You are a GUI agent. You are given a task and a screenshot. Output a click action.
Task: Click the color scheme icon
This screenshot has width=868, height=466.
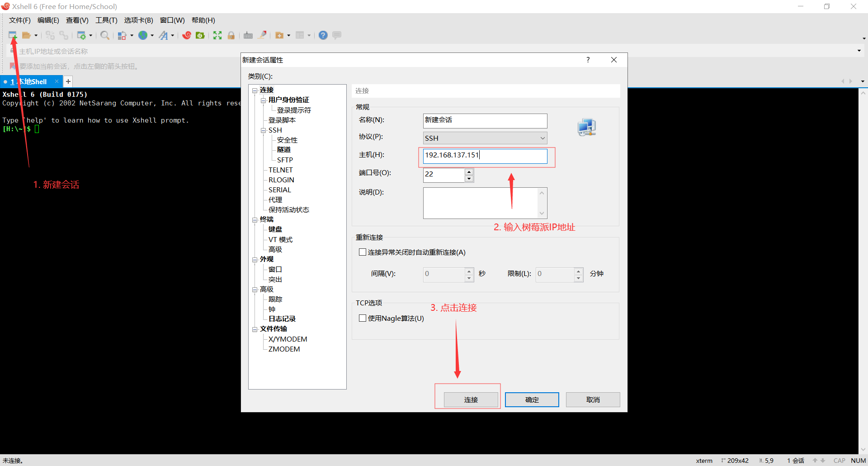point(122,35)
